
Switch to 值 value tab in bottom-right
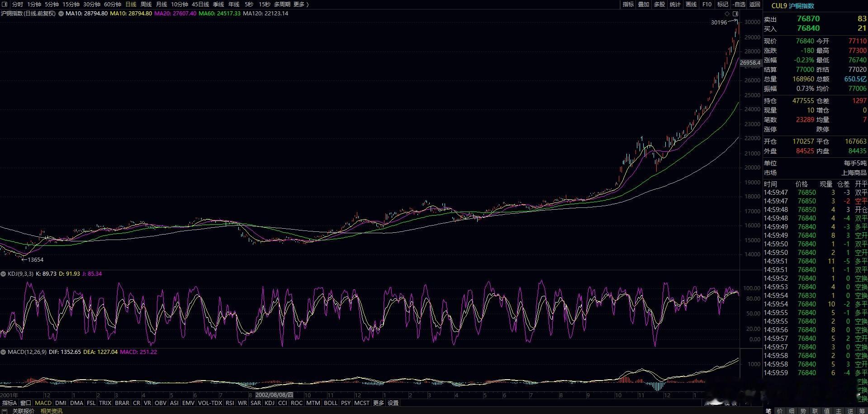click(x=827, y=411)
